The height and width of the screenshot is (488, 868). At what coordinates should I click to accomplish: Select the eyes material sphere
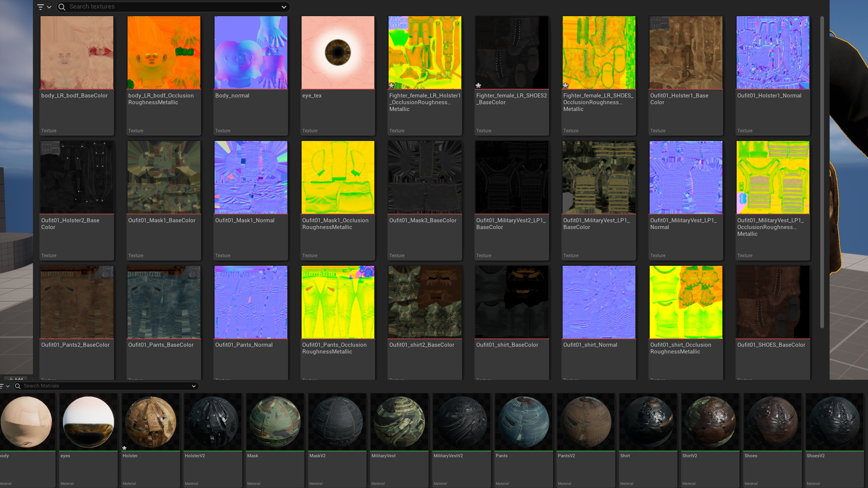tap(88, 422)
